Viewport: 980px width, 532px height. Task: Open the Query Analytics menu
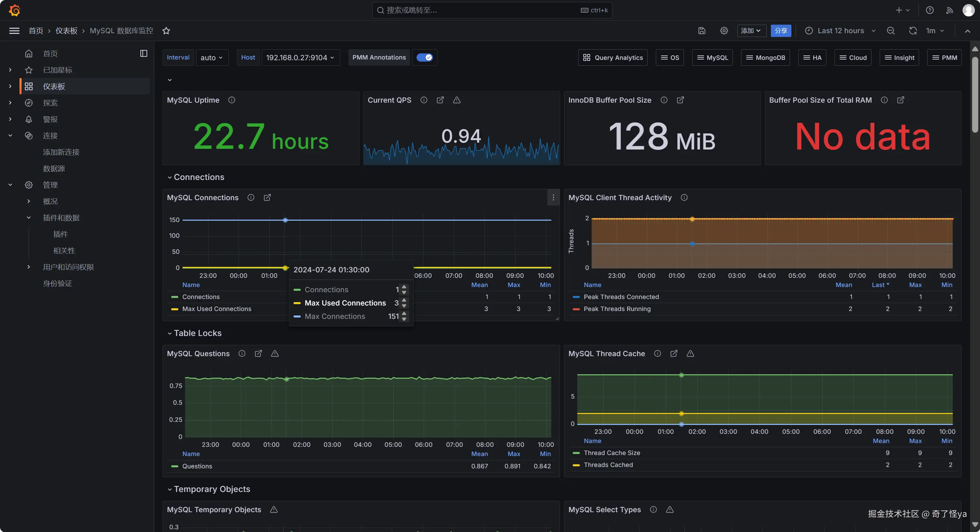pos(612,57)
